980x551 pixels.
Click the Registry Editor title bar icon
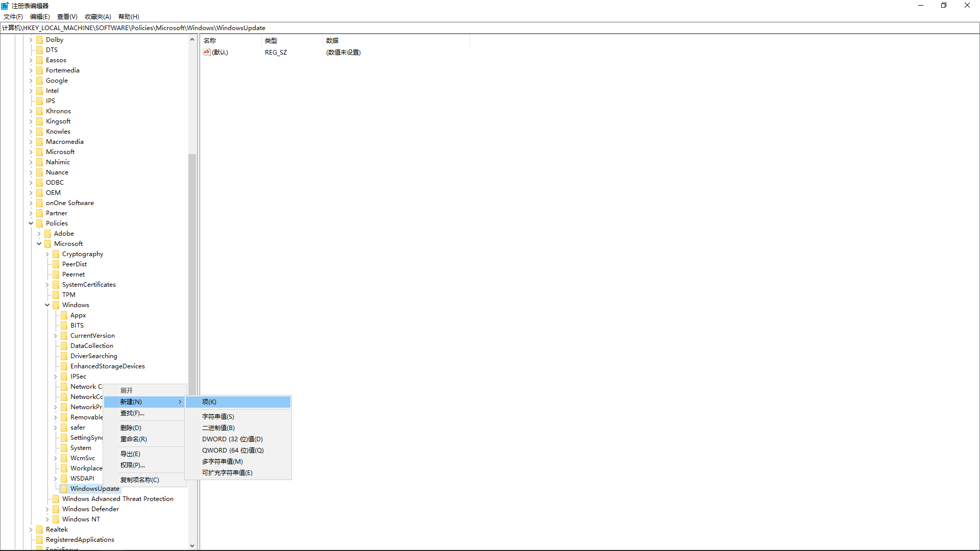tap(5, 6)
